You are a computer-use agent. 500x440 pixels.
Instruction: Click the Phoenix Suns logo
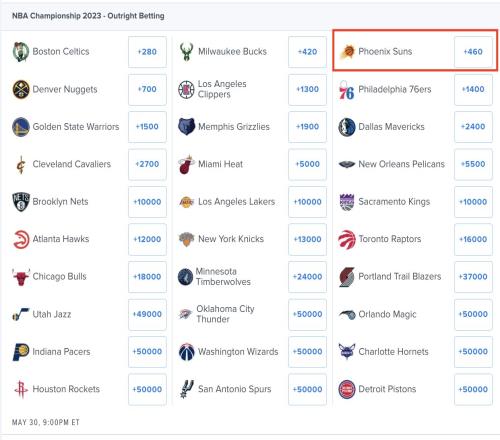point(347,52)
